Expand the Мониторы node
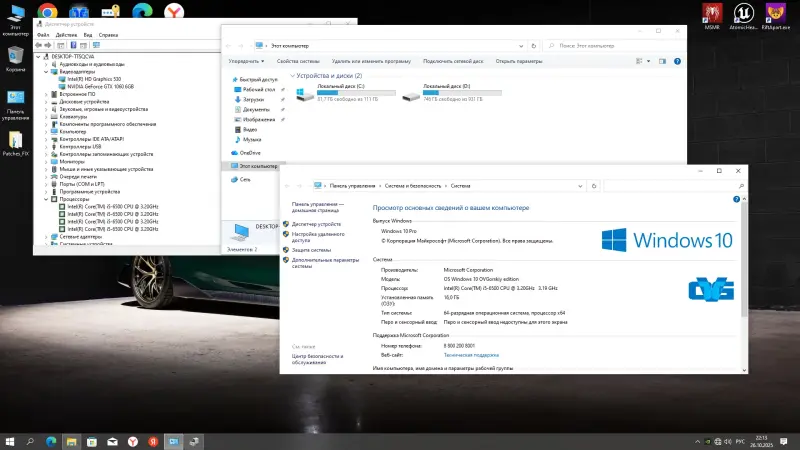This screenshot has width=800, height=450. coord(46,162)
